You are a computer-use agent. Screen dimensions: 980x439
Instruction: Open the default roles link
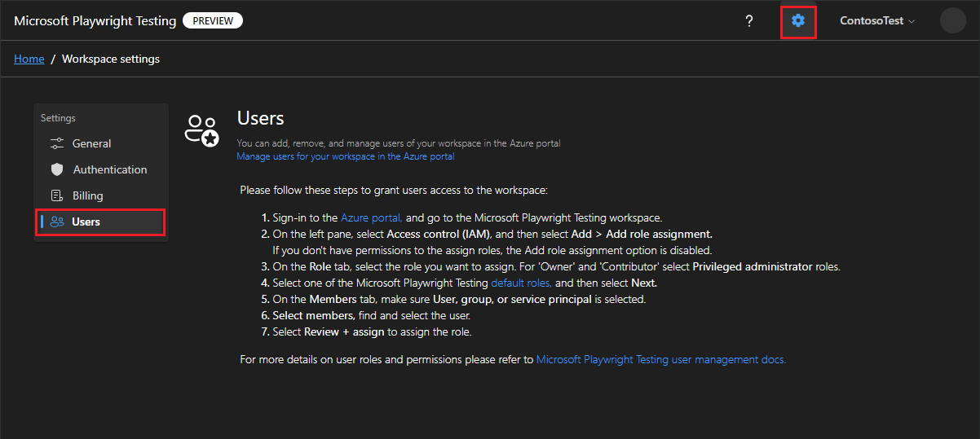[x=521, y=283]
